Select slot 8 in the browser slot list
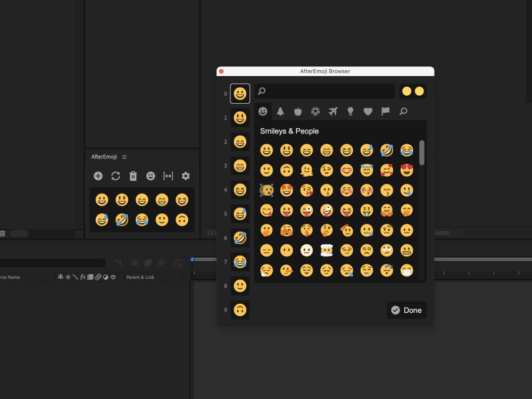This screenshot has height=399, width=532. (240, 286)
